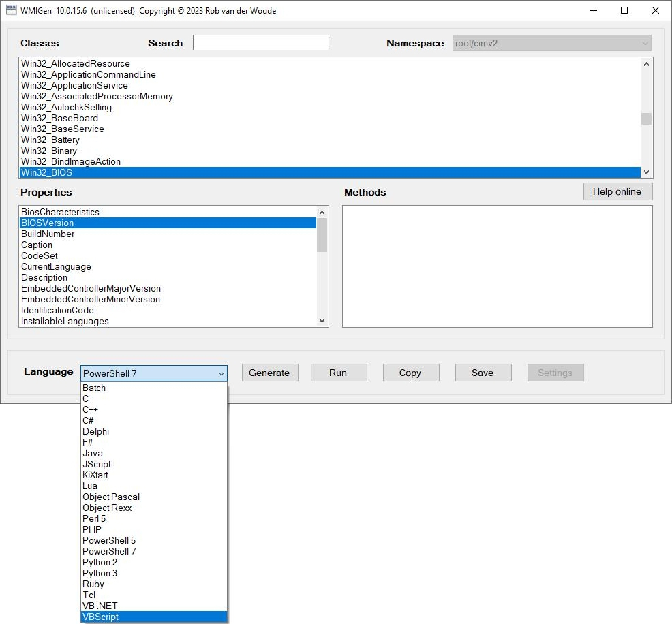Select InstallableLanguages property
This screenshot has height=624, width=672.
pos(168,322)
